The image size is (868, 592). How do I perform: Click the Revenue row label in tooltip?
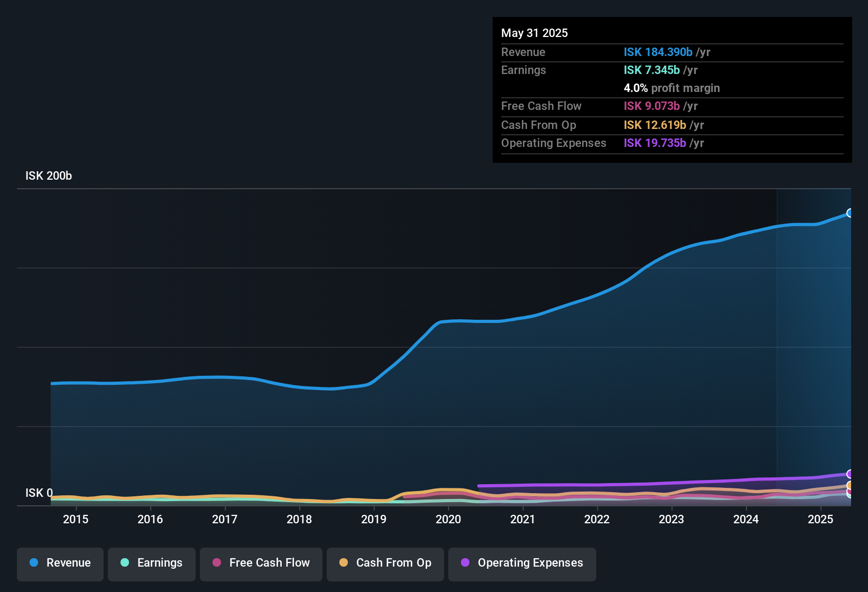click(523, 52)
